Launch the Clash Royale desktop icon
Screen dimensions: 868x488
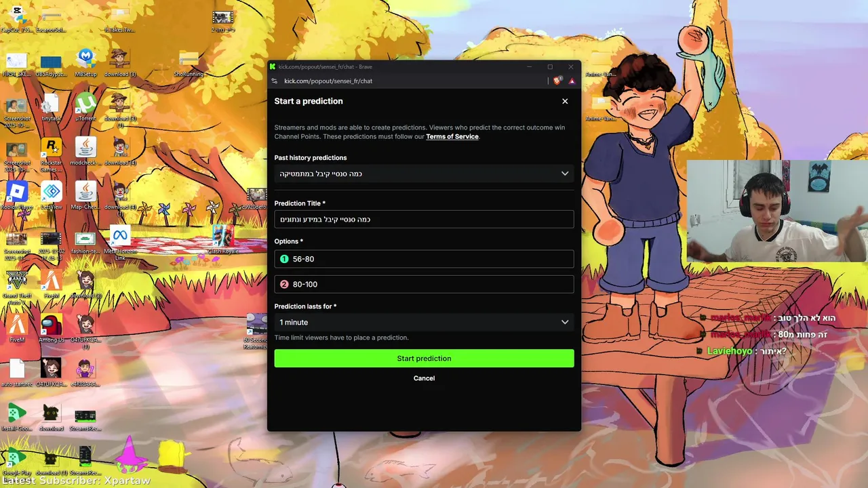222,240
